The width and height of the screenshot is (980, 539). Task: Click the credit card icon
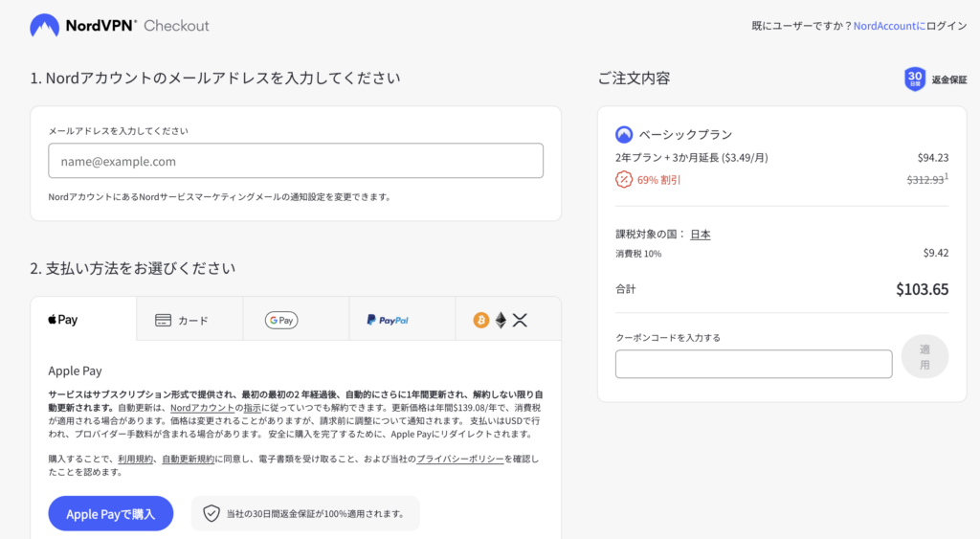point(163,320)
